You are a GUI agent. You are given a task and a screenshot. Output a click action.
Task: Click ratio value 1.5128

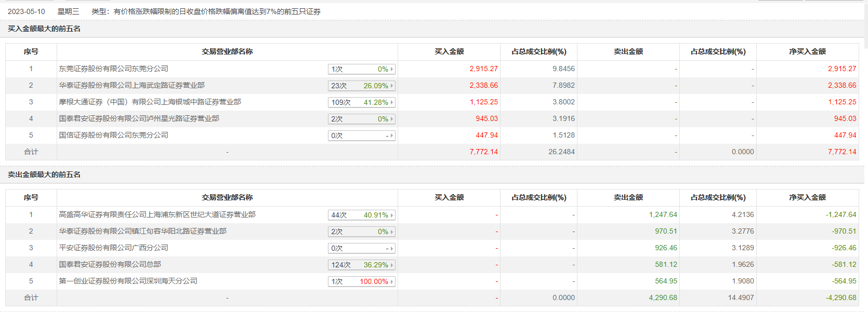tap(563, 135)
